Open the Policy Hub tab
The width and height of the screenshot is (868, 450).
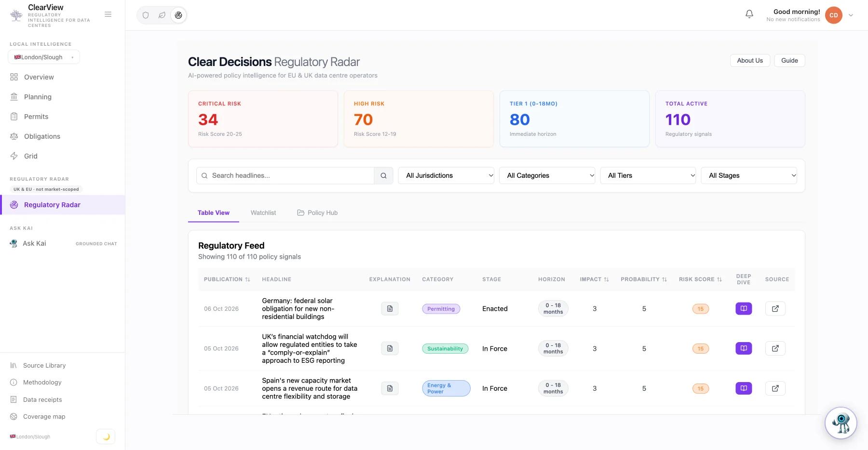(317, 212)
